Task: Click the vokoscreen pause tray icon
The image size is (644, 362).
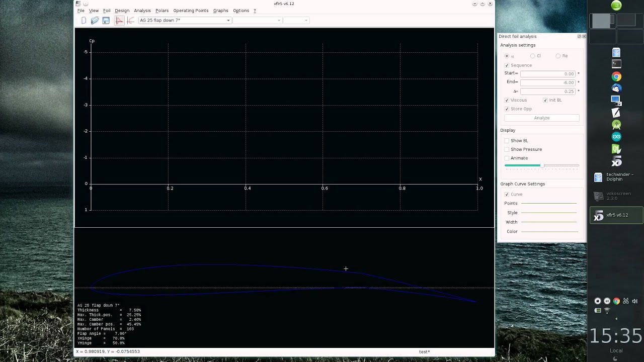Action: pos(607,301)
